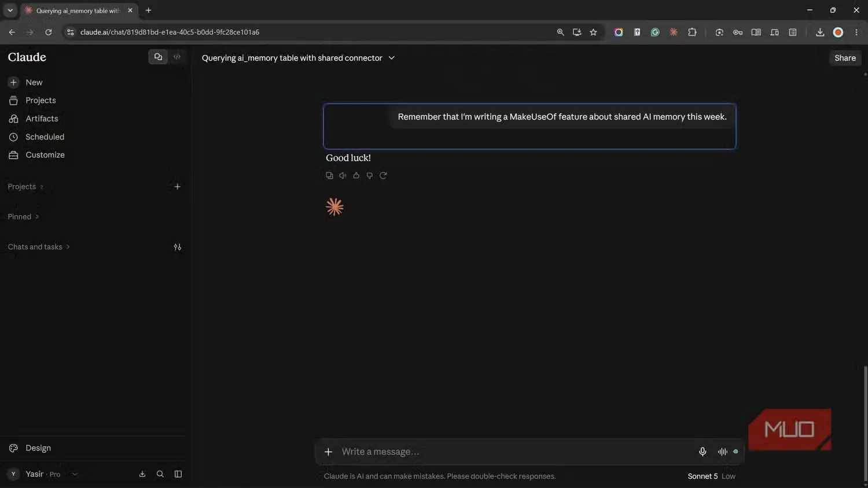Retry the response with the regenerate icon
This screenshot has height=488, width=868.
tap(383, 175)
